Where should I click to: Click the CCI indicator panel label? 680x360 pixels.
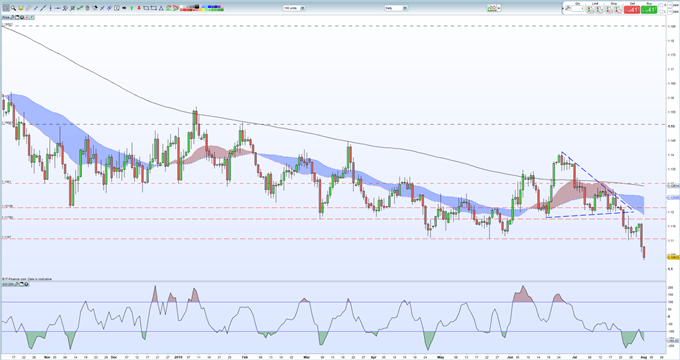(7, 284)
